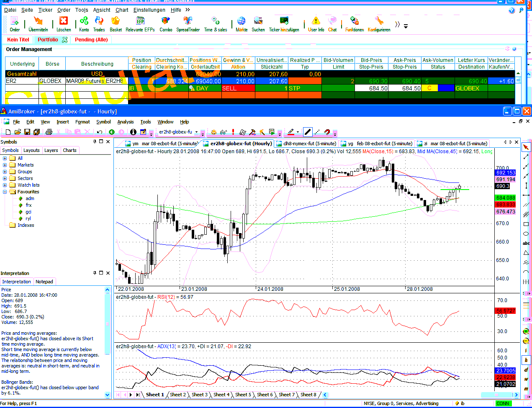
Task: Click the Save icon in AmiBroker toolbar
Action: 27,132
